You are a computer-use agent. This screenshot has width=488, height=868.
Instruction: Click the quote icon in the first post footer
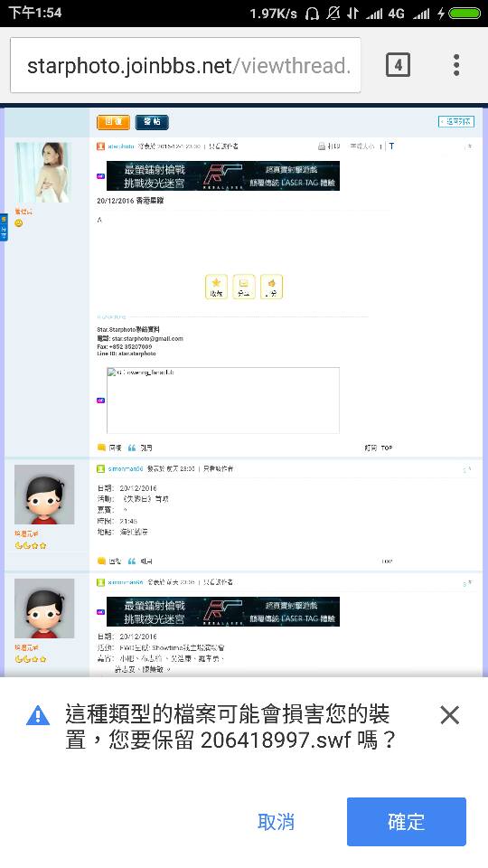(132, 448)
